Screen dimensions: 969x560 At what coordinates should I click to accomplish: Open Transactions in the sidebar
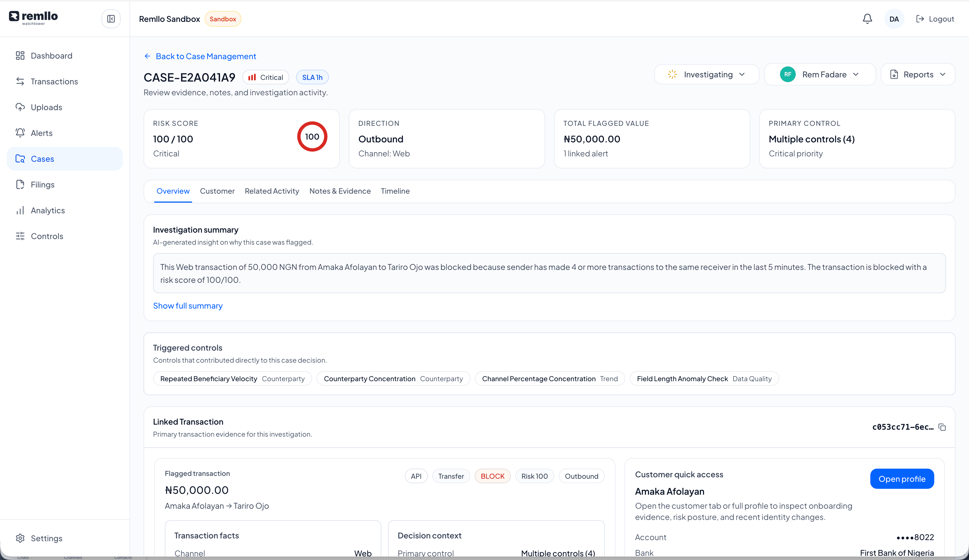point(64,82)
